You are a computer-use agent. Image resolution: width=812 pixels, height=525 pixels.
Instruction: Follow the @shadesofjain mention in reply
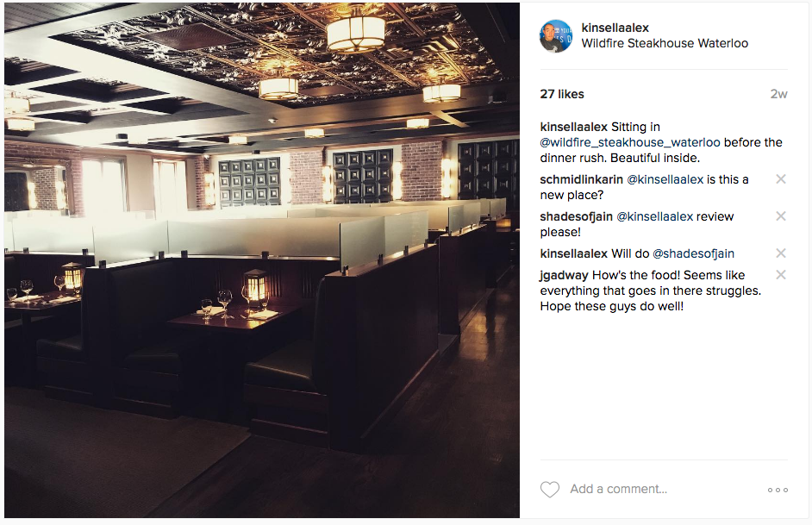tap(693, 253)
